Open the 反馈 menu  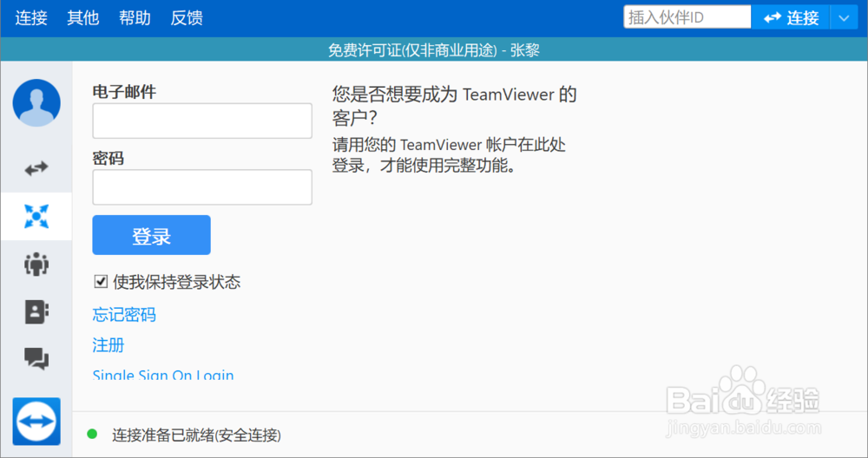point(187,17)
